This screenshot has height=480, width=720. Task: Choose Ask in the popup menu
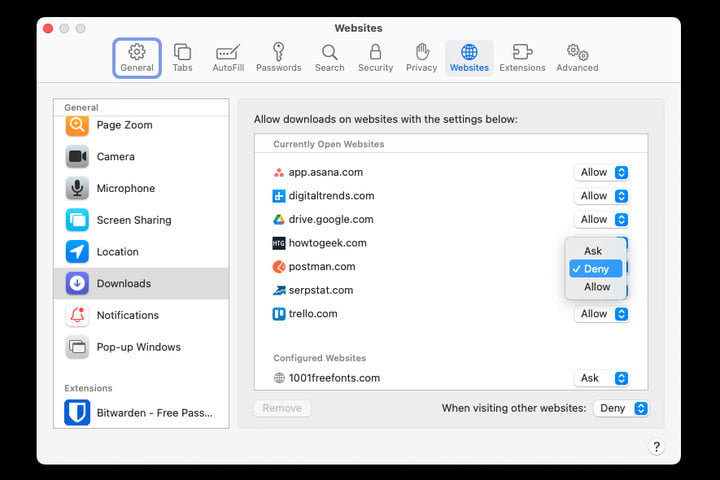pos(596,251)
